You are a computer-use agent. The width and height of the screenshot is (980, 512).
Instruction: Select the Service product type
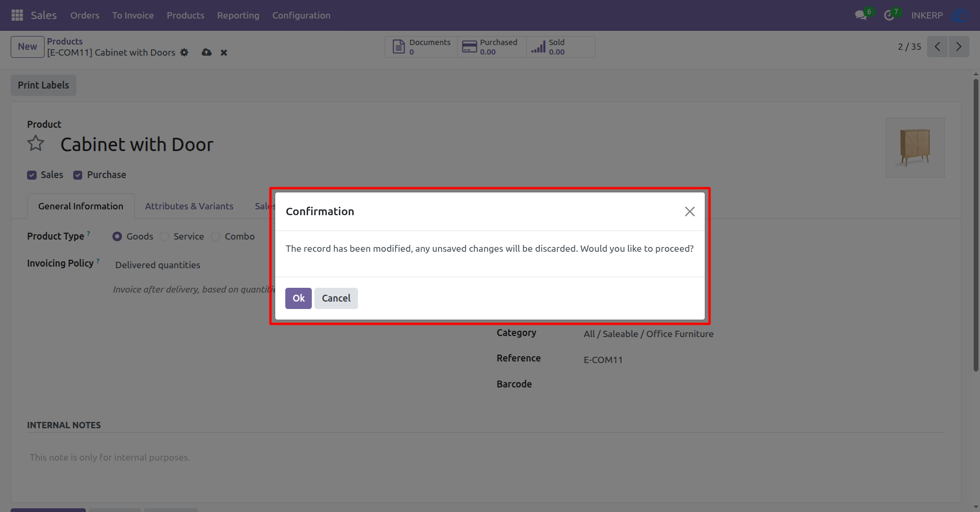[164, 236]
